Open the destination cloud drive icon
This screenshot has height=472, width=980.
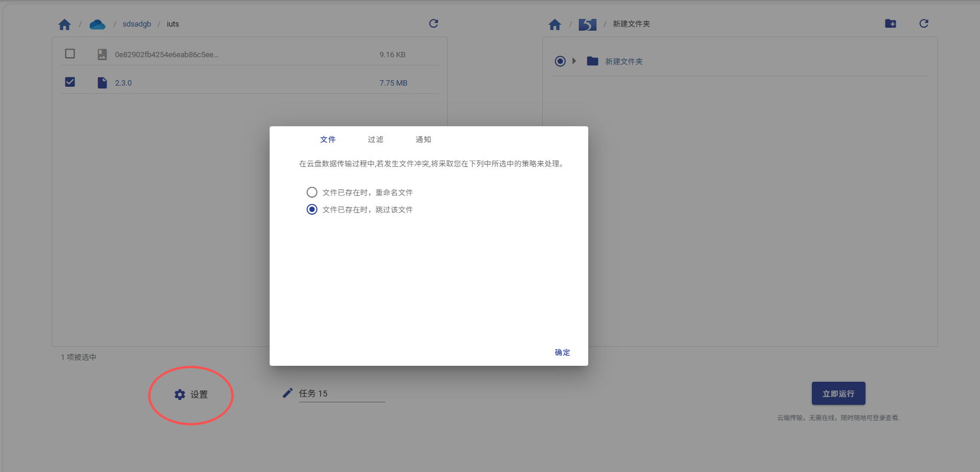click(x=588, y=24)
